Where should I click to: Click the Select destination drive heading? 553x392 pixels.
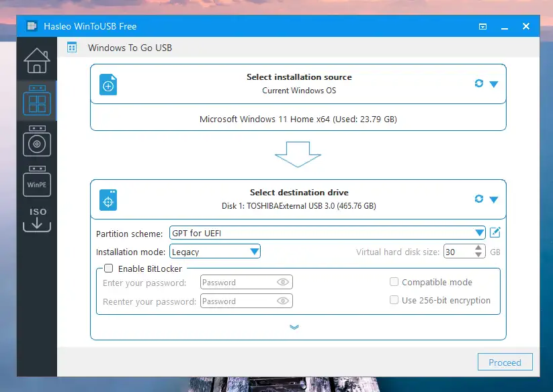point(299,192)
